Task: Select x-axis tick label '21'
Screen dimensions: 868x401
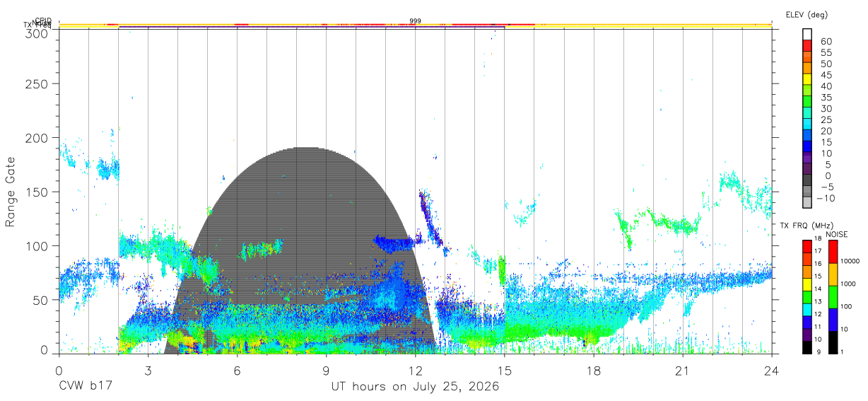Action: point(682,369)
